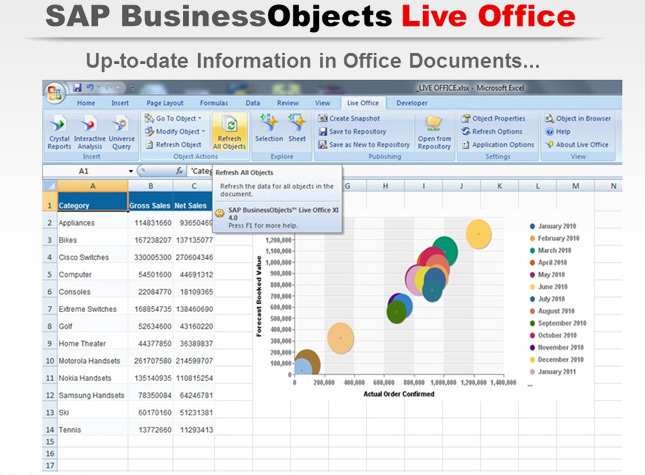The width and height of the screenshot is (645, 475).
Task: Open the Review ribbon tab
Action: coord(288,103)
